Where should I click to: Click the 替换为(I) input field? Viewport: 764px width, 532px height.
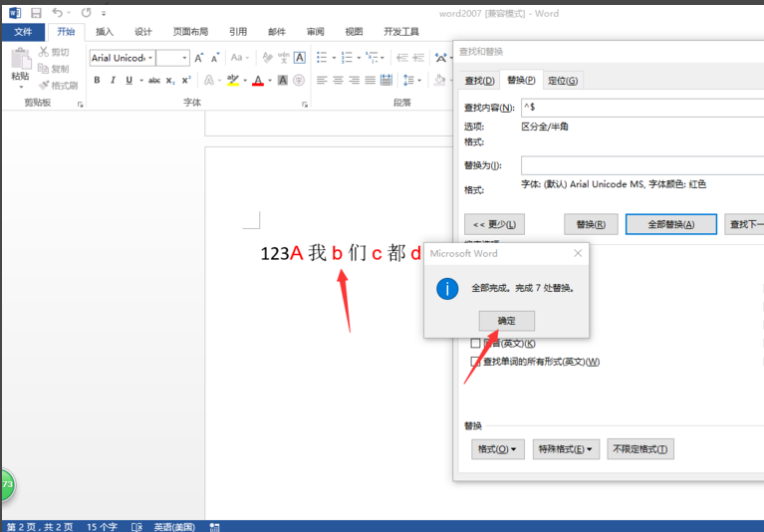click(642, 165)
